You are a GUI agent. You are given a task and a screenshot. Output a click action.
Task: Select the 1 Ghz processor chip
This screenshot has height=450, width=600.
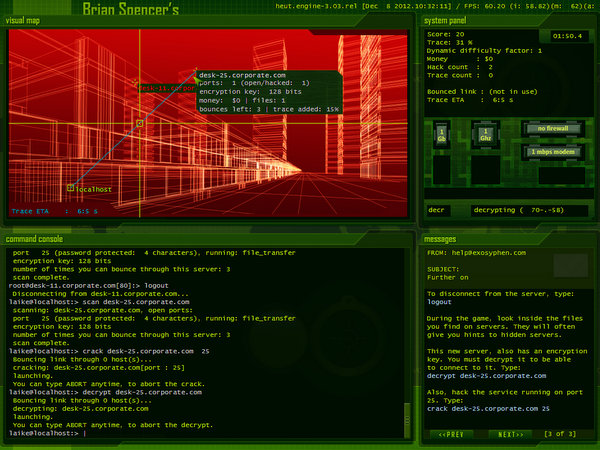485,135
